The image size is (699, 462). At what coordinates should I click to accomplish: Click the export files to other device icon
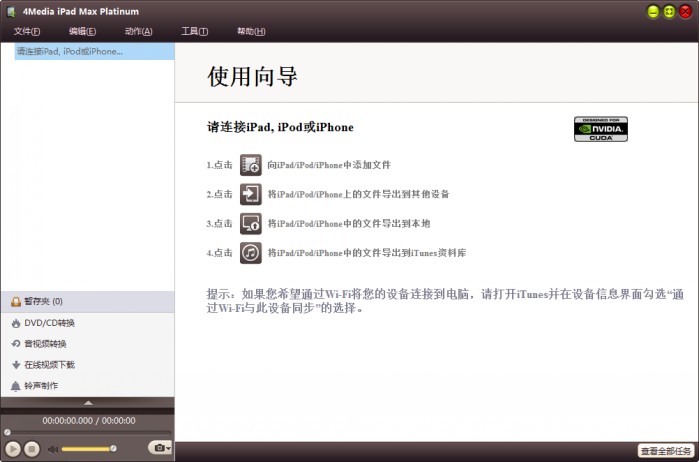point(251,194)
